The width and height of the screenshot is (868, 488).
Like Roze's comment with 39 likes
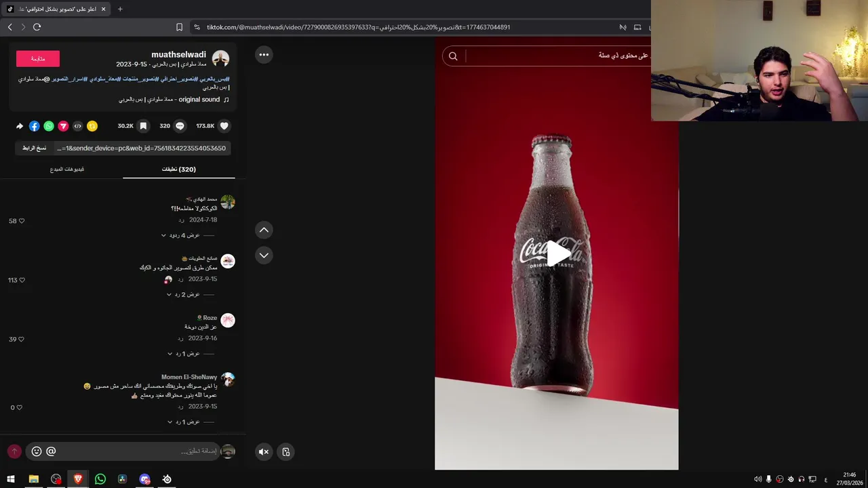coord(21,339)
